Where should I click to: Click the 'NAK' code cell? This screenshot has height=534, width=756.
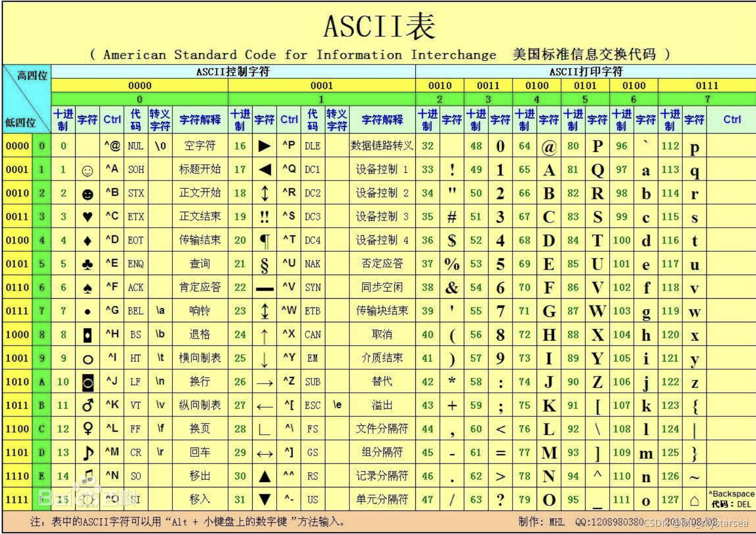(x=313, y=264)
